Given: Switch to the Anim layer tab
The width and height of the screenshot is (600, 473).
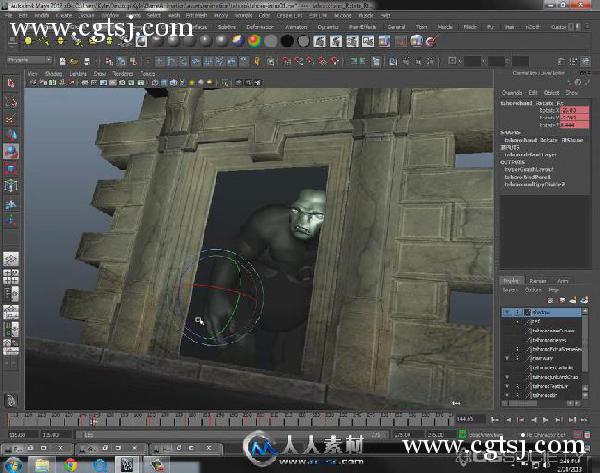Looking at the screenshot, I should [562, 281].
